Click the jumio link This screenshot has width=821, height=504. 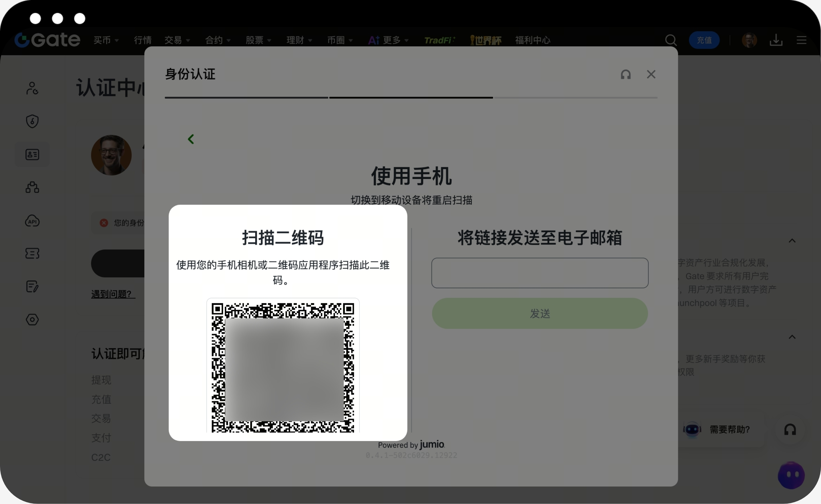tap(432, 444)
